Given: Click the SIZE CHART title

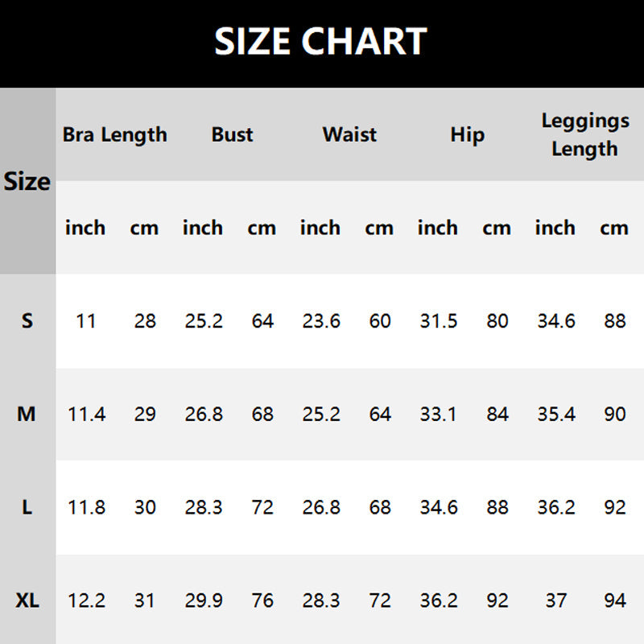Looking at the screenshot, I should tap(320, 42).
